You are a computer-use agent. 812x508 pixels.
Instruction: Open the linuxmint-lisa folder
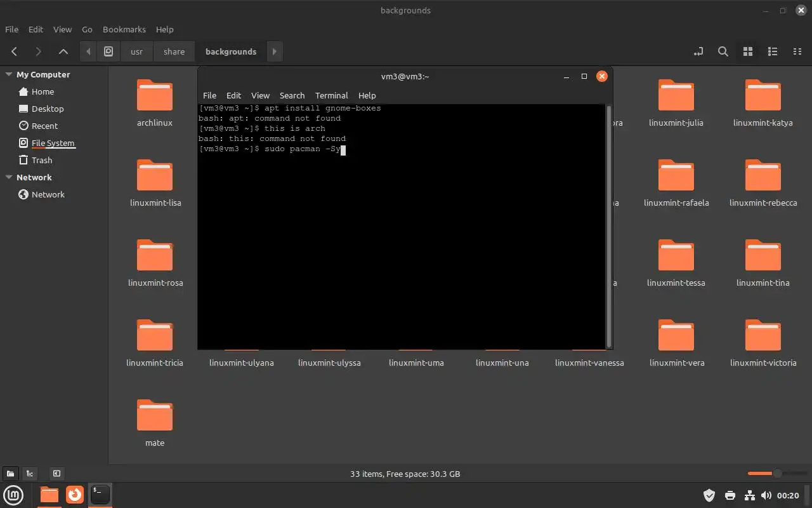pos(155,183)
